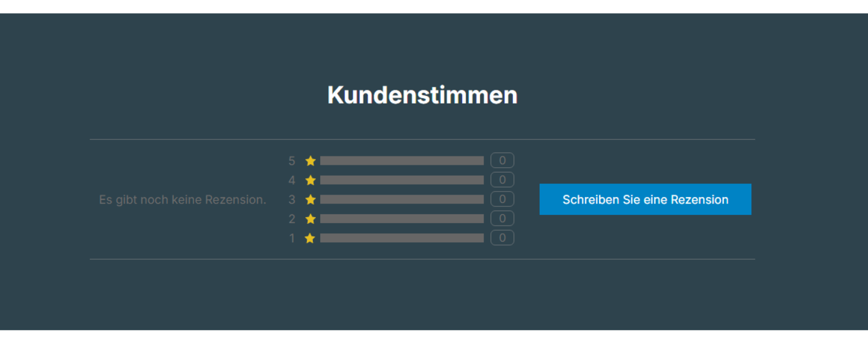Click the review count badge for 3 stars
This screenshot has height=344, width=868.
[502, 199]
